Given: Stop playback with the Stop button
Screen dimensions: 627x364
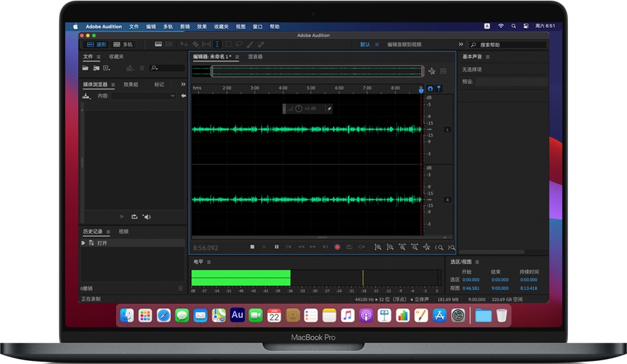Looking at the screenshot, I should pyautogui.click(x=252, y=247).
